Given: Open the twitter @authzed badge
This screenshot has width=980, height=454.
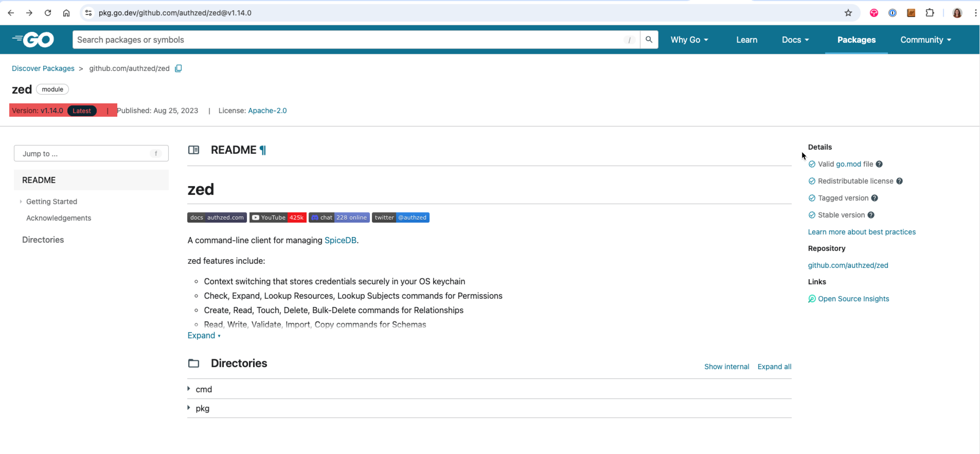Looking at the screenshot, I should coord(400,217).
